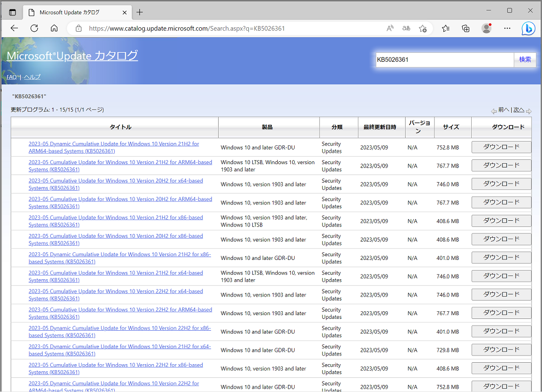Open Cumulative Update Version 20H2 x86-based link
This screenshot has height=392, width=542.
tap(116, 239)
